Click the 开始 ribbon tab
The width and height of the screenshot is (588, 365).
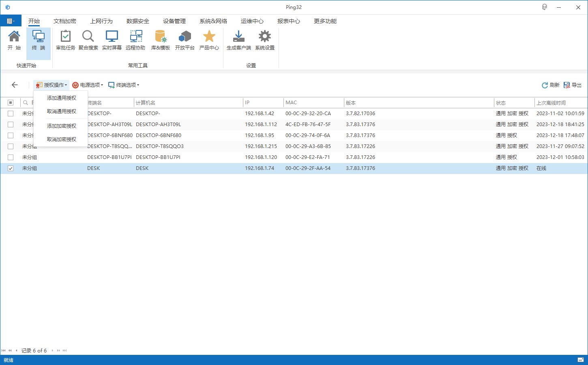34,21
